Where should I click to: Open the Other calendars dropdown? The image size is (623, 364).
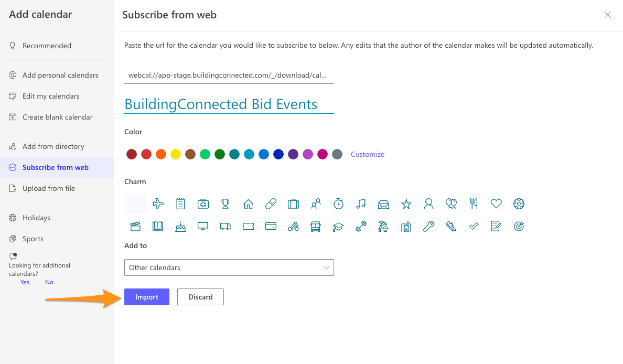pos(229,267)
